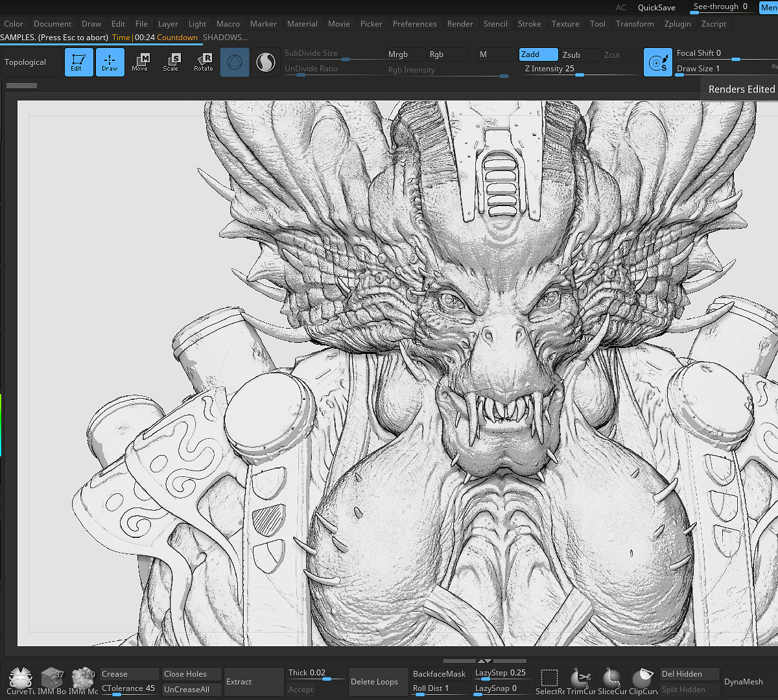Toggle Zcut mode
Viewport: 778px width, 700px height.
click(620, 54)
